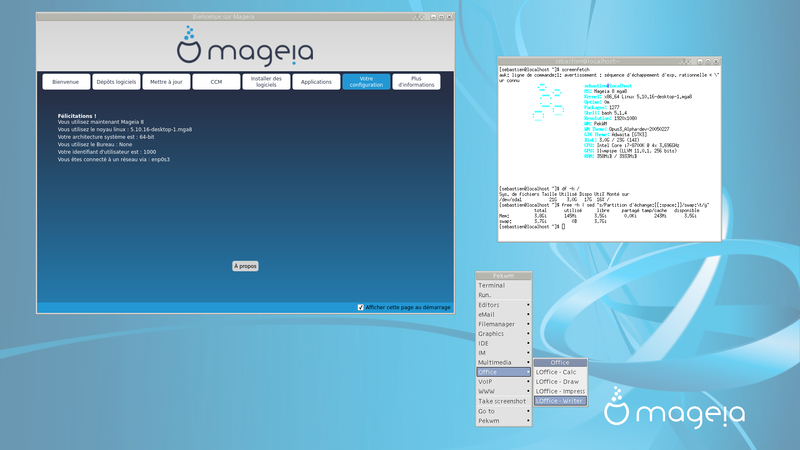Click 'Vous utilisez maintenant Mageia 8' text
This screenshot has height=450, width=800.
click(101, 122)
